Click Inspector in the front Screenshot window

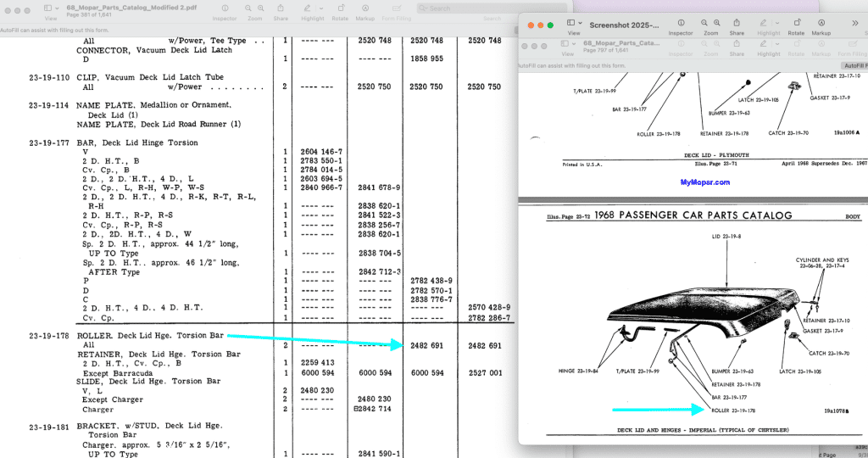click(681, 23)
